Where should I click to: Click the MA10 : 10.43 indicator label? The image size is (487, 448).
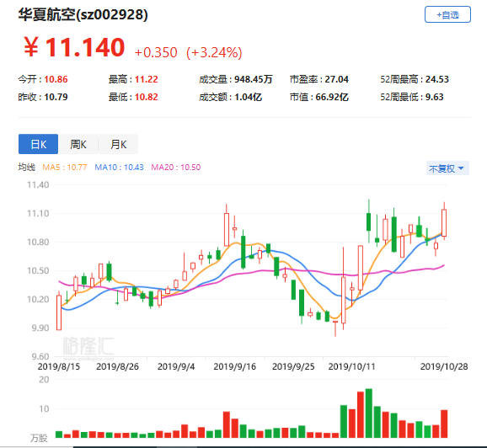[119, 168]
